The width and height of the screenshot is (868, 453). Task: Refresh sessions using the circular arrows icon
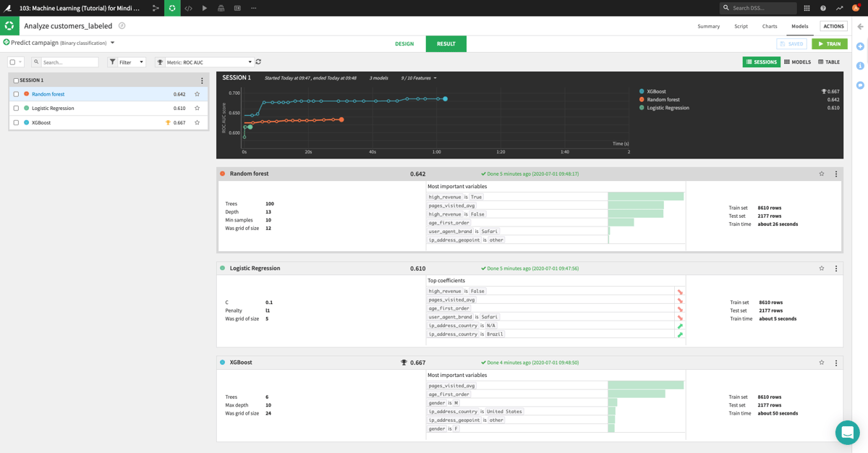258,62
